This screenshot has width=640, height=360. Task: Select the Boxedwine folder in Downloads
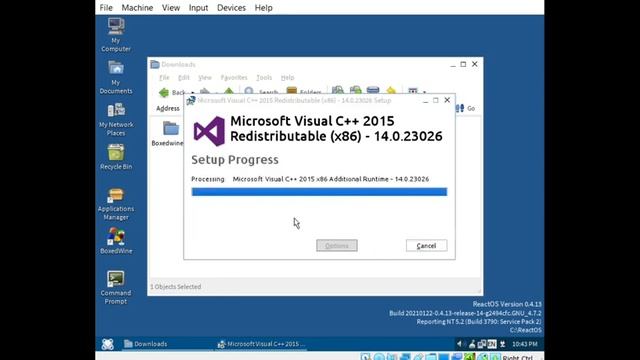point(168,133)
